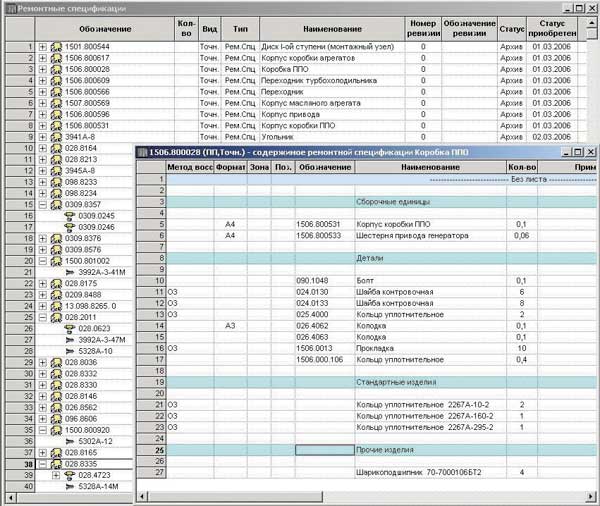The image size is (600, 506).
Task: Expand the 1501.800544 tree node
Action: pyautogui.click(x=42, y=47)
